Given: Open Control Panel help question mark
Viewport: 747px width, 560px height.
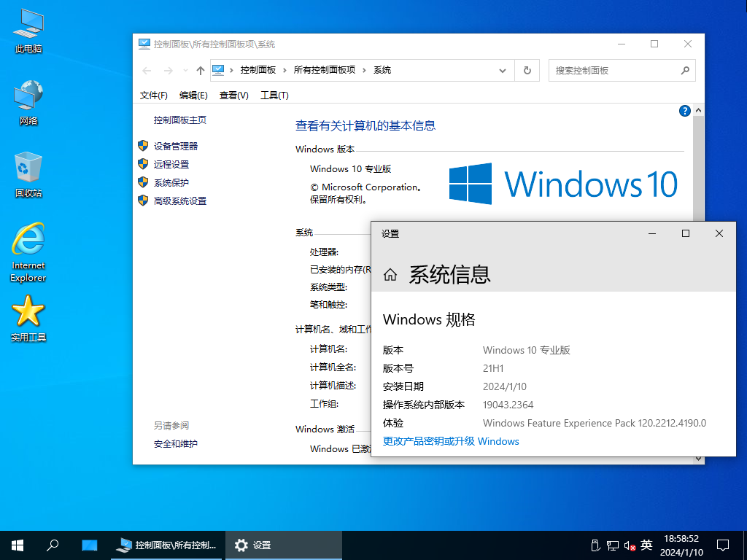Looking at the screenshot, I should coord(684,111).
